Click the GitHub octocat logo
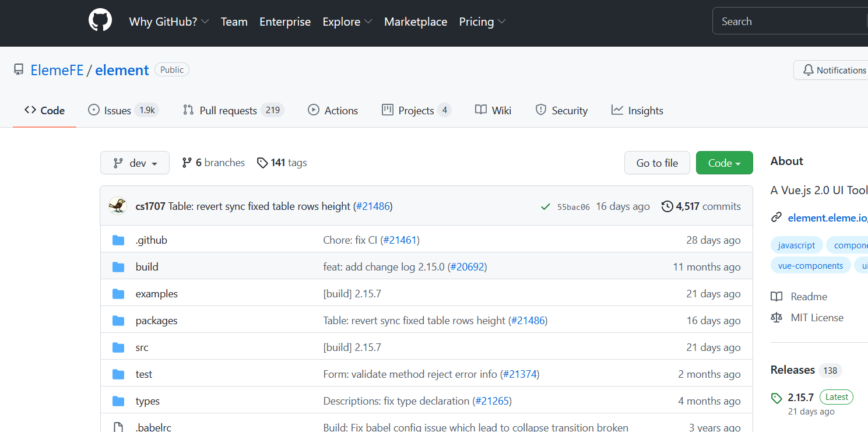 coord(100,21)
